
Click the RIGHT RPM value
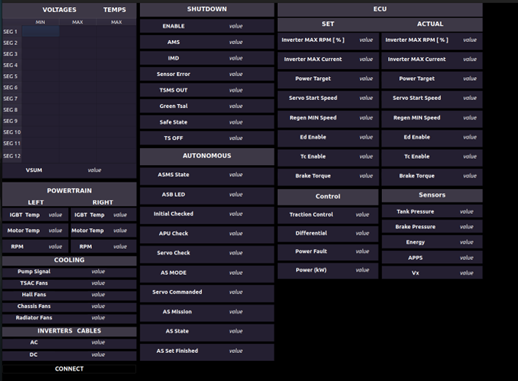pos(120,247)
